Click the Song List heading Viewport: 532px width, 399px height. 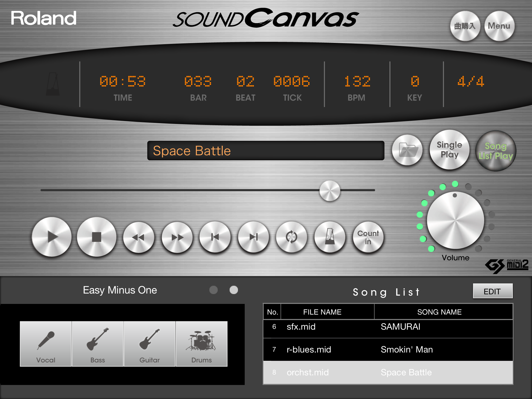click(386, 292)
